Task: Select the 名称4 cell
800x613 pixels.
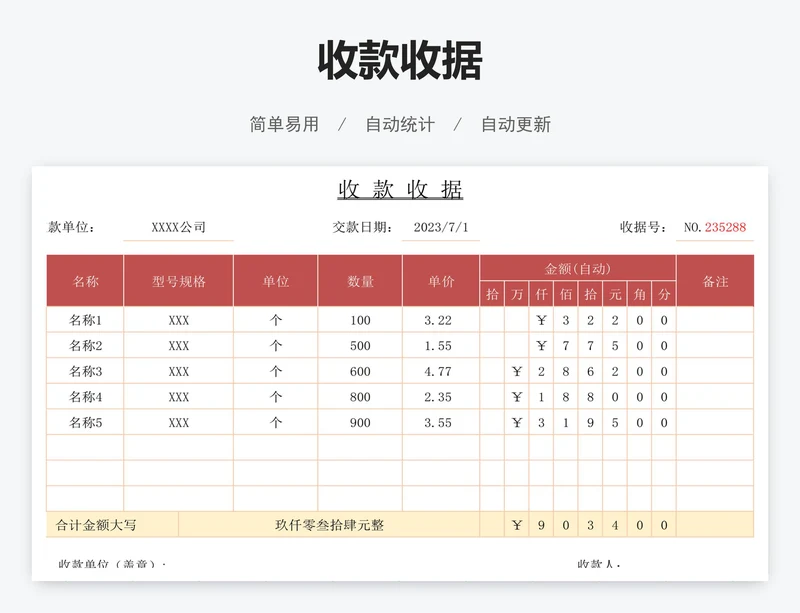Action: 85,397
